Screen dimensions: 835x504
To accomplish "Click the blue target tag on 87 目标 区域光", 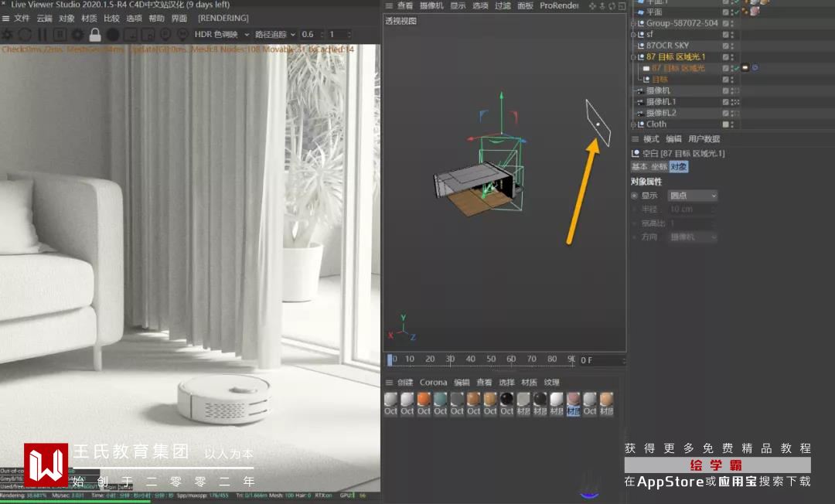I will (755, 67).
